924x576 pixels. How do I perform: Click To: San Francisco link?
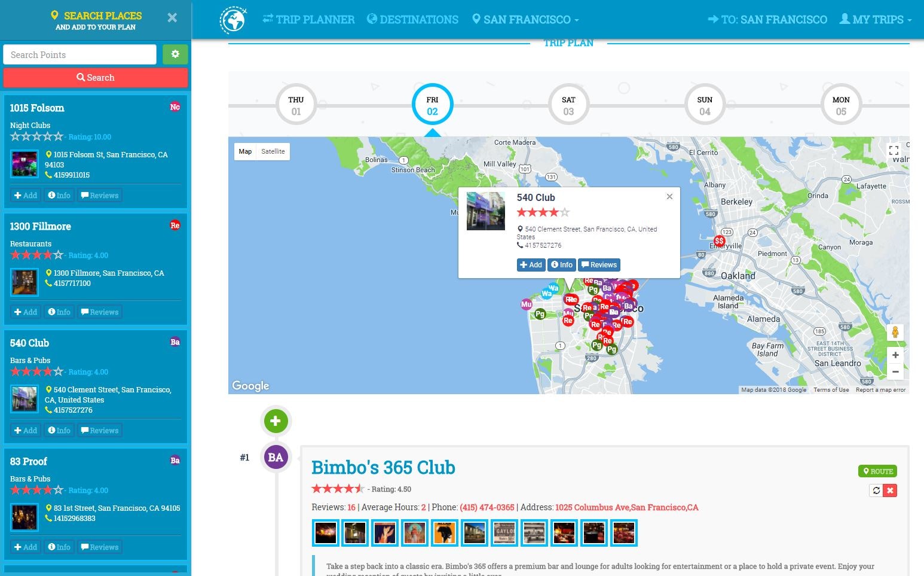(x=767, y=20)
